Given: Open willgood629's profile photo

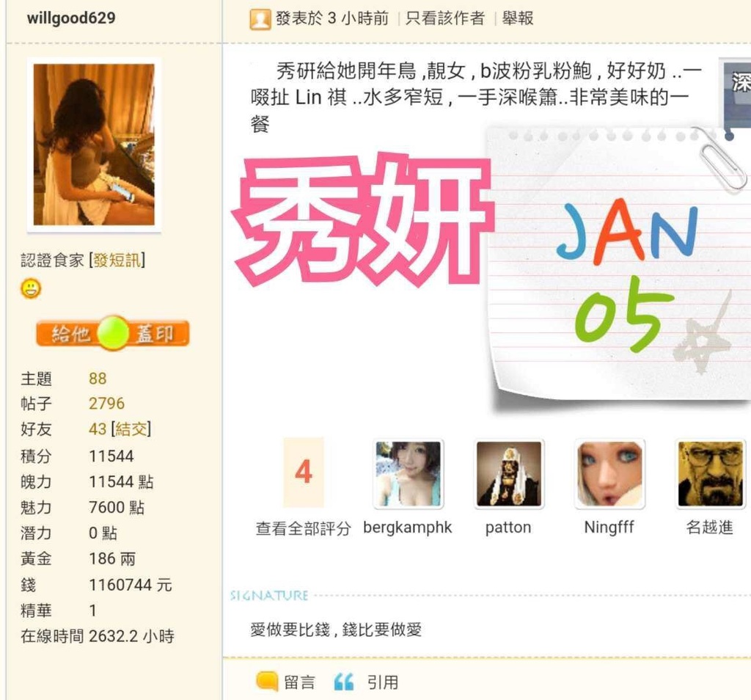Looking at the screenshot, I should [94, 145].
